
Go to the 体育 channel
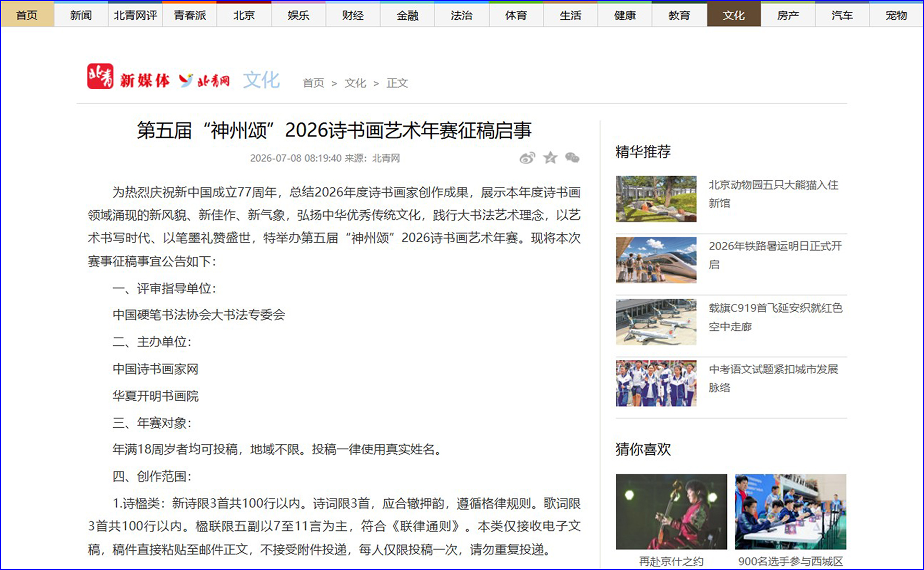click(516, 15)
